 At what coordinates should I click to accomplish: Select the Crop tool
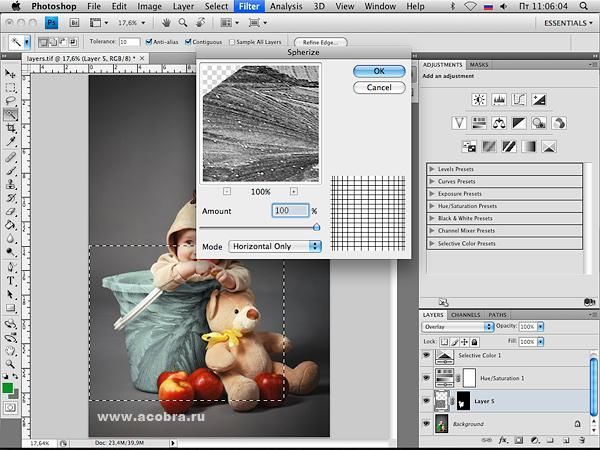pos(11,128)
